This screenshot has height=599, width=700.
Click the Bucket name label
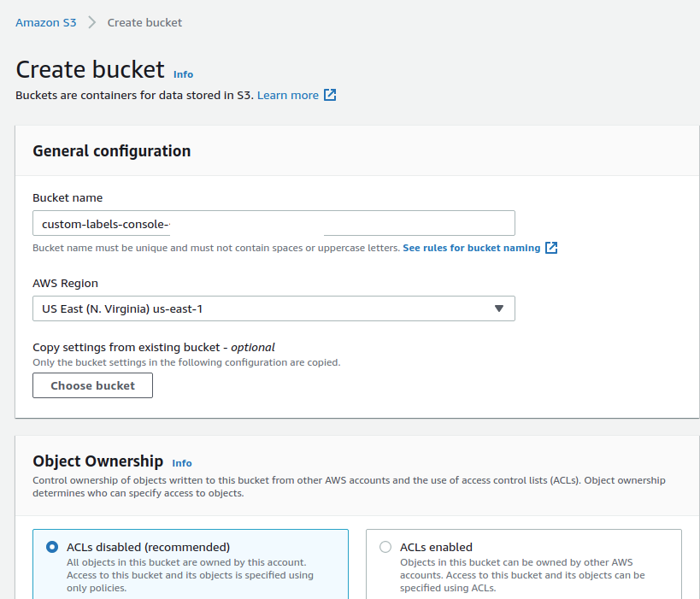coord(68,197)
